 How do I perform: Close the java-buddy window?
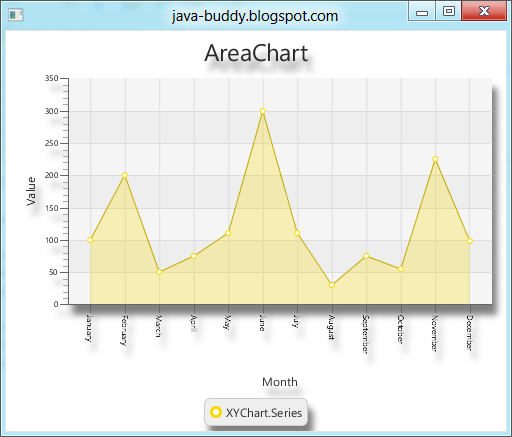pyautogui.click(x=484, y=11)
